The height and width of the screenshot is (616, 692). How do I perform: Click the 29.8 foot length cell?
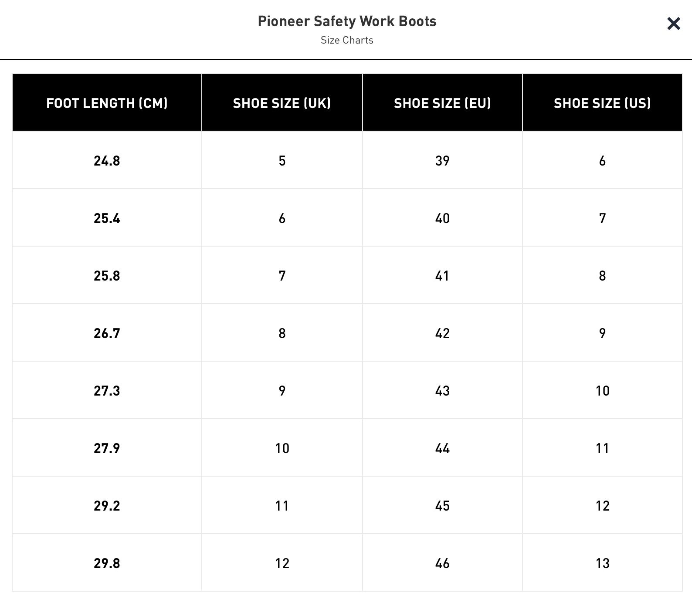pyautogui.click(x=107, y=563)
